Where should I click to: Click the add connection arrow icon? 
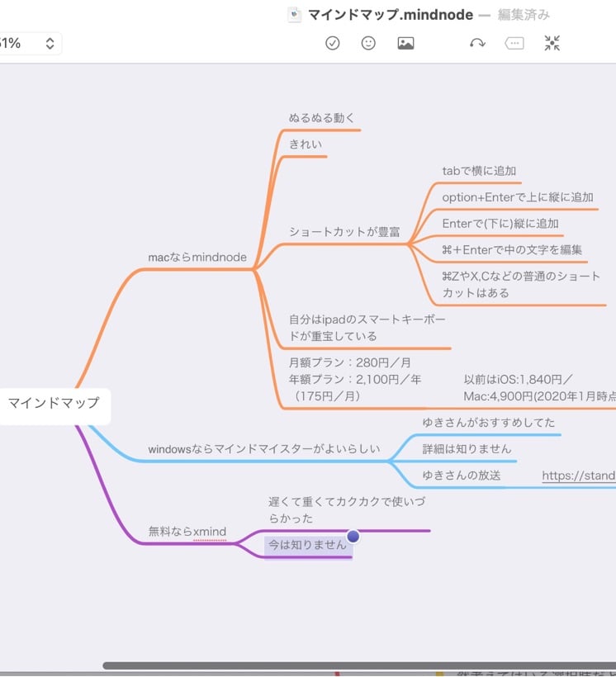[x=477, y=43]
